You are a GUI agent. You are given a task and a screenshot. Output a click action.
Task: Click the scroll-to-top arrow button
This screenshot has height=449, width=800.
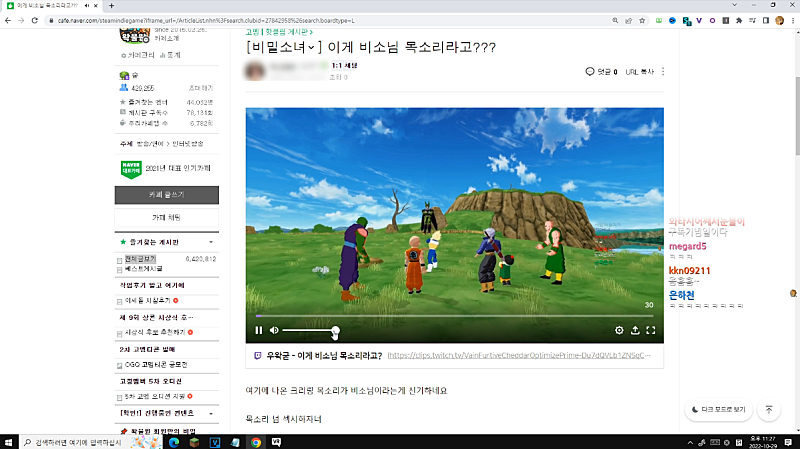pos(769,410)
